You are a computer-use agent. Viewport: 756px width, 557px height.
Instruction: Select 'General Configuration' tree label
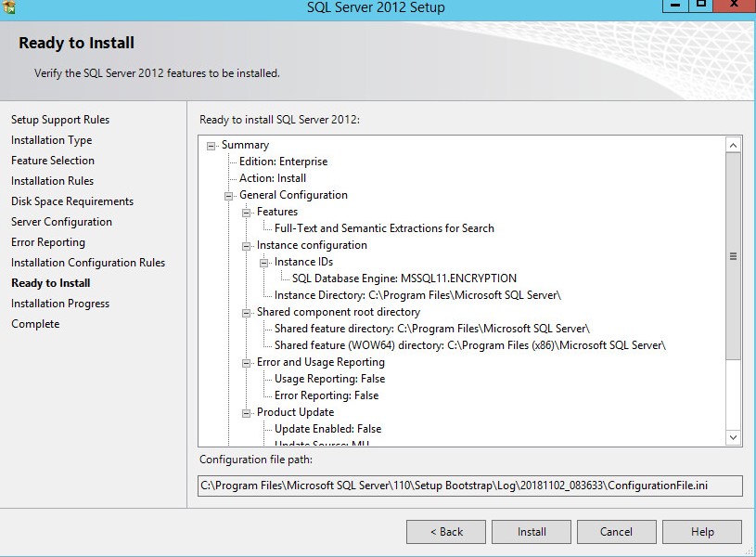[x=293, y=195]
